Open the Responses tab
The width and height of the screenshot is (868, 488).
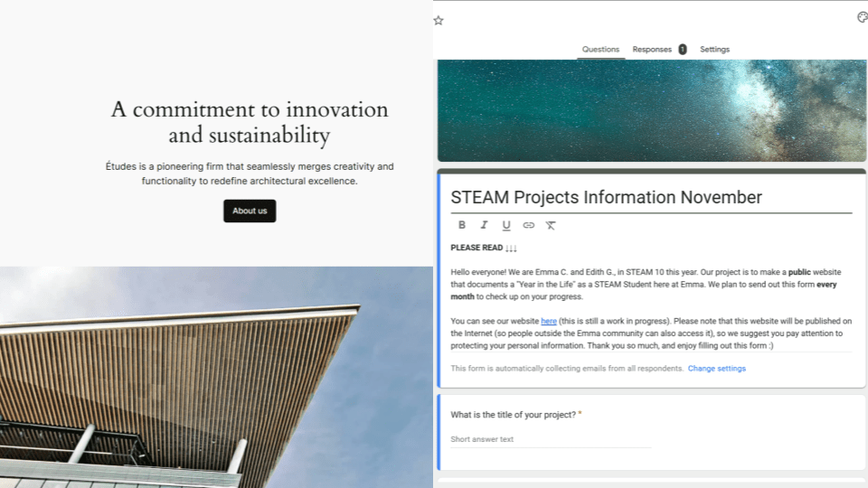[652, 50]
